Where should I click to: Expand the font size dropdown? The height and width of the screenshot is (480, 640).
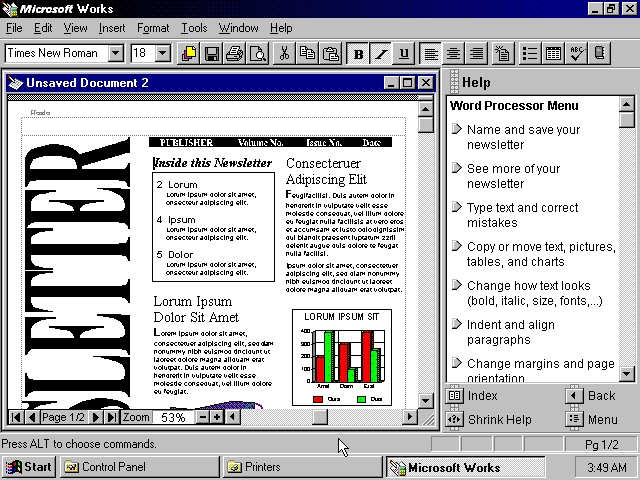coord(164,53)
